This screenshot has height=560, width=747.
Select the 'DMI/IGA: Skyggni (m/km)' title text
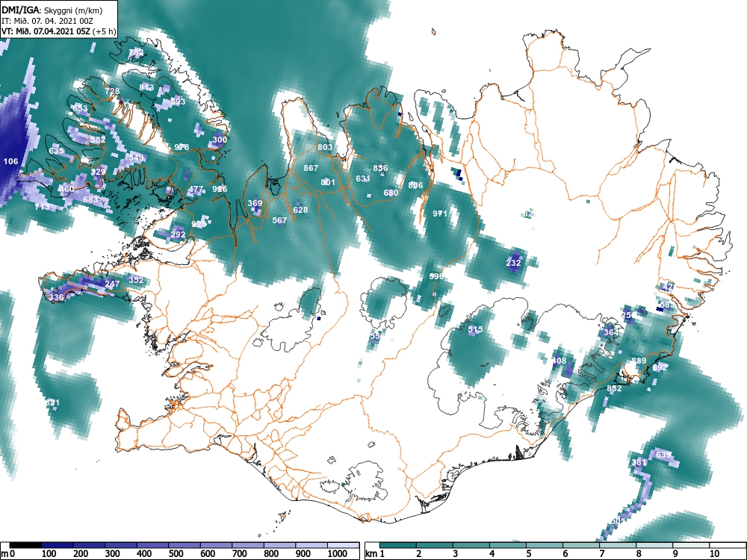click(52, 10)
